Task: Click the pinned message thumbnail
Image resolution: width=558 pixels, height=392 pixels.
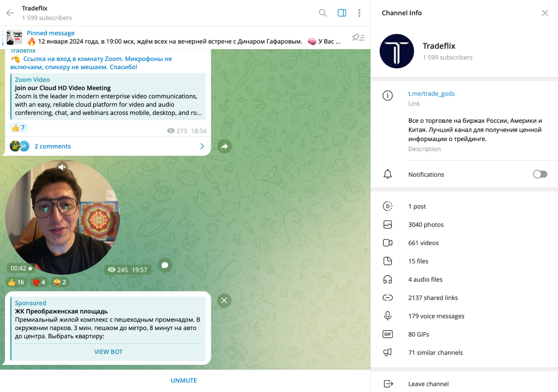Action: (x=15, y=37)
